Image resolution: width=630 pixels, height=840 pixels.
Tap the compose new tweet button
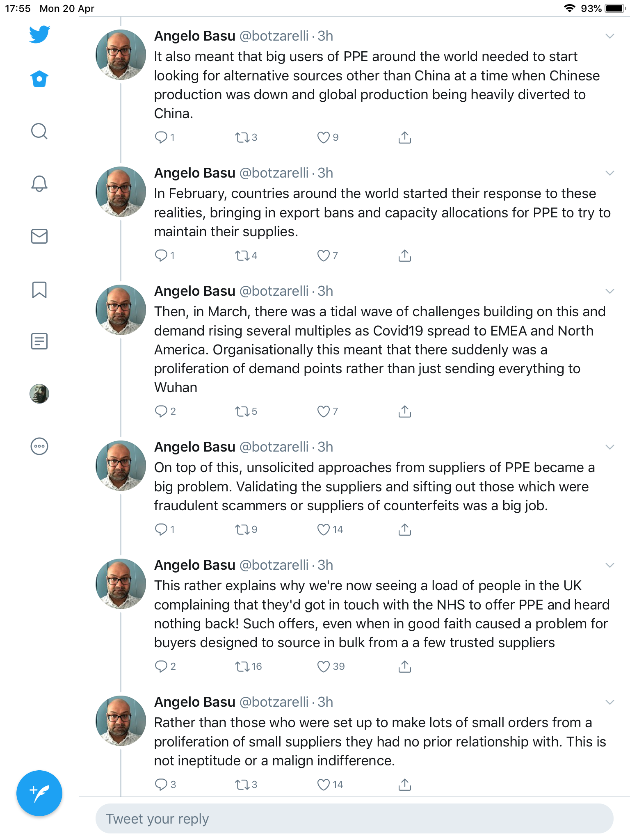point(39,793)
